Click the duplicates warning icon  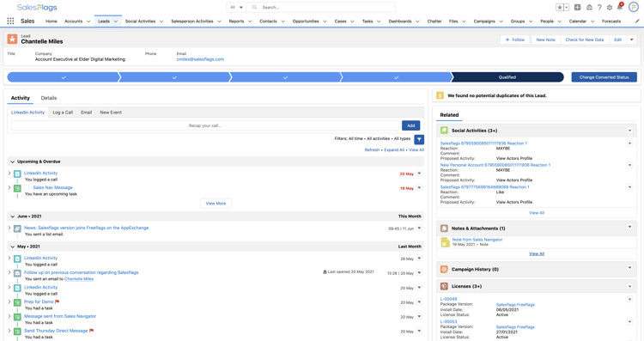(440, 95)
